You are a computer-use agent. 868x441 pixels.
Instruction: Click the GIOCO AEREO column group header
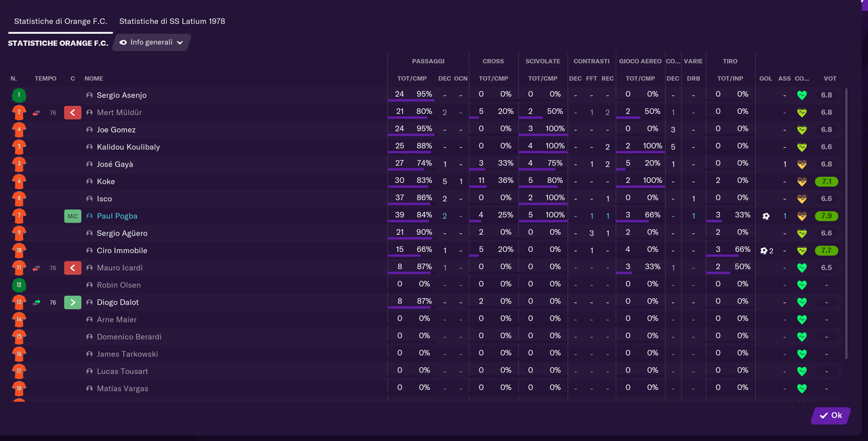pyautogui.click(x=640, y=61)
